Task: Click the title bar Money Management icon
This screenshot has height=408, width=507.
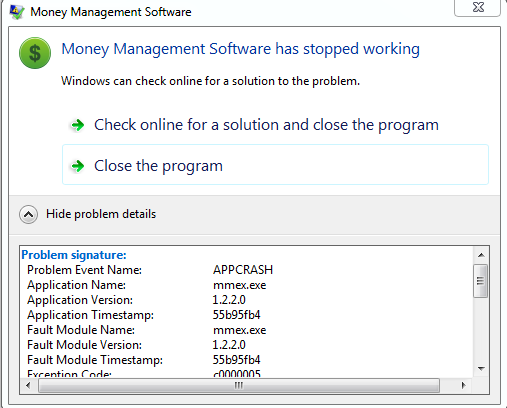Action: point(17,12)
